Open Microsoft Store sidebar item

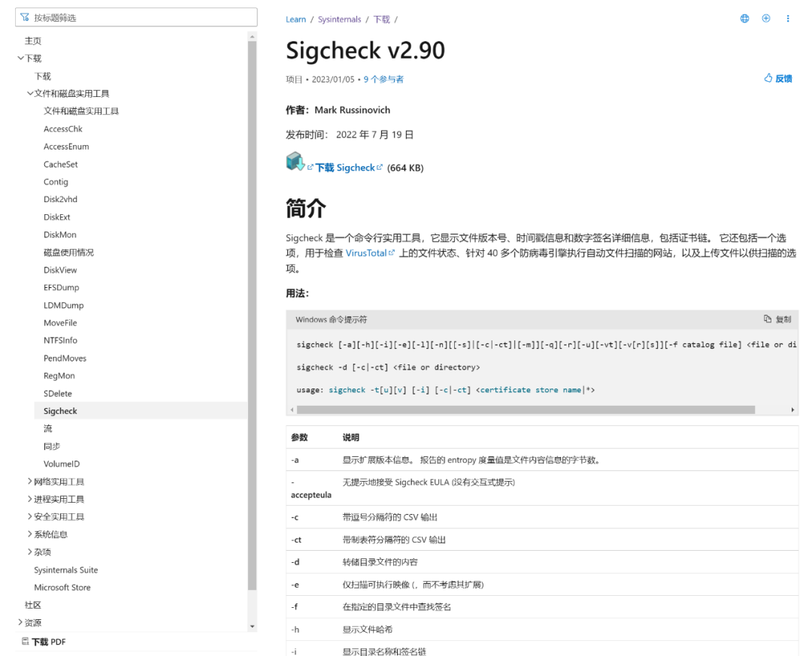pyautogui.click(x=62, y=587)
